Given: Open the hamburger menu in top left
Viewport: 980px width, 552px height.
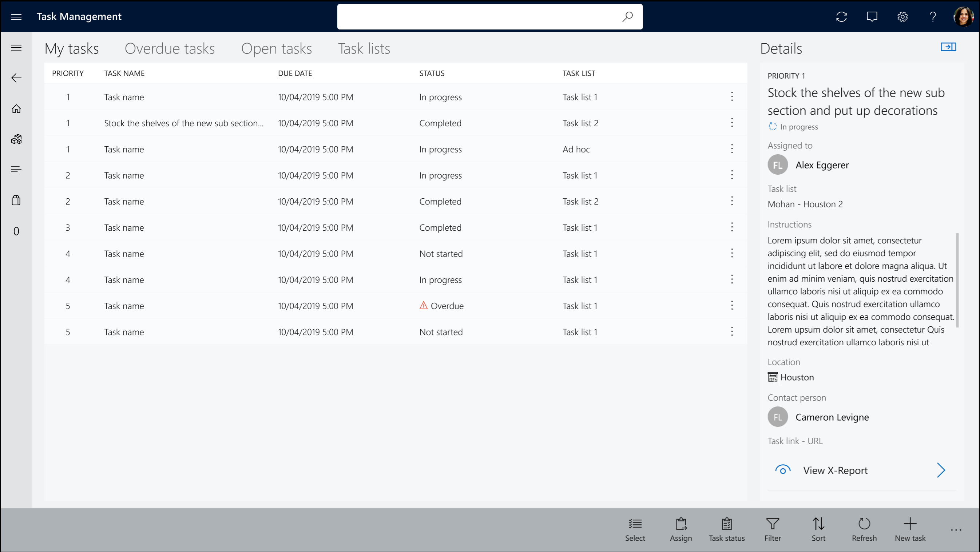Looking at the screenshot, I should (16, 16).
